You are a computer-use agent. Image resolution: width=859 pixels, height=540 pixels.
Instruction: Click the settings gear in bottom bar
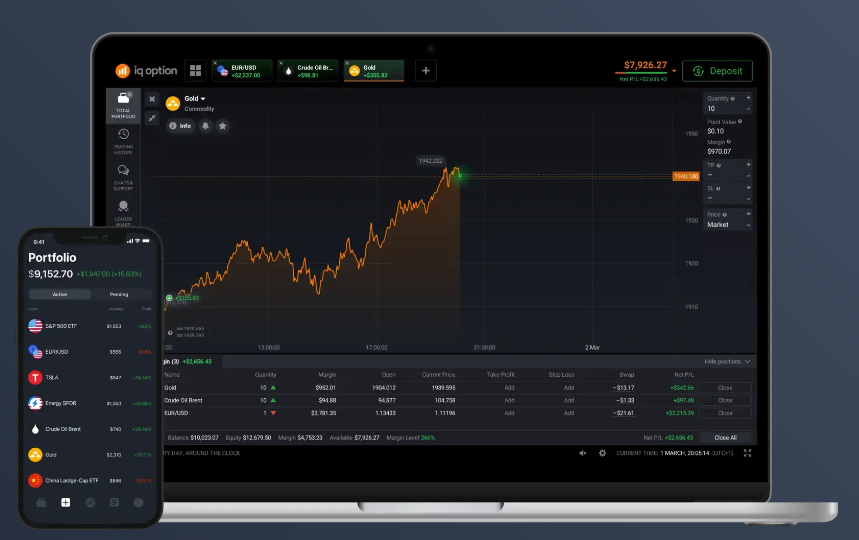coord(602,453)
